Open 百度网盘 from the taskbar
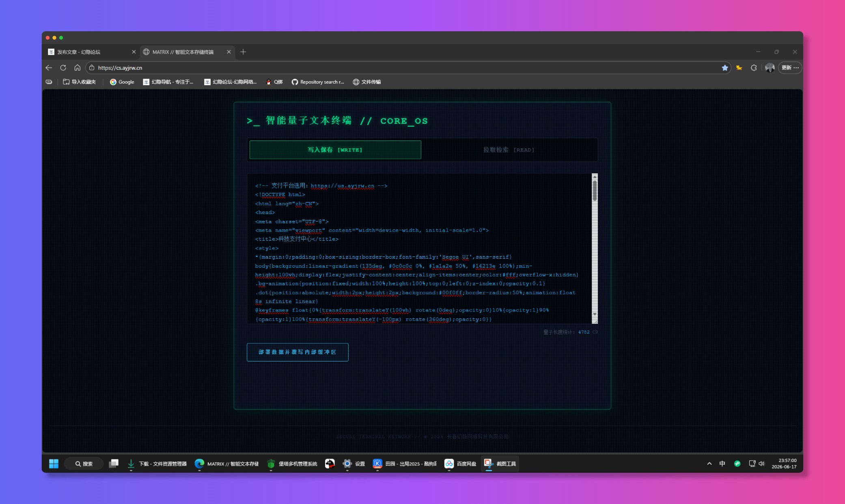 point(461,463)
